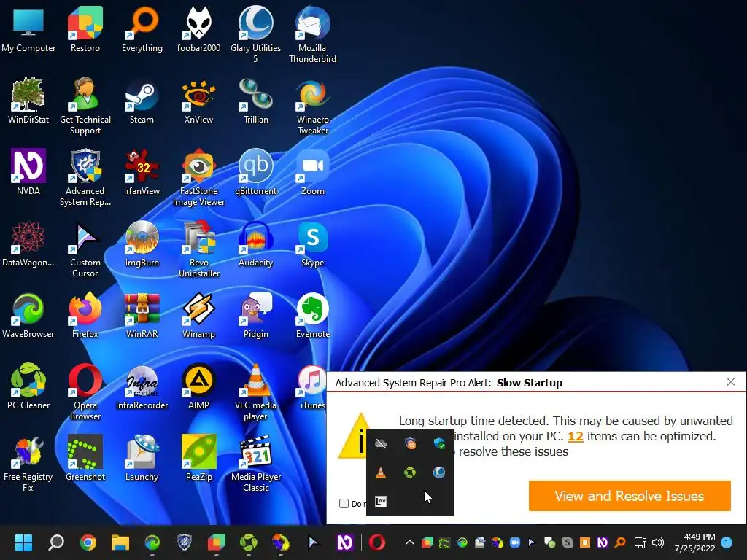747x560 pixels.
Task: Launch Everything search from desktop
Action: [142, 28]
